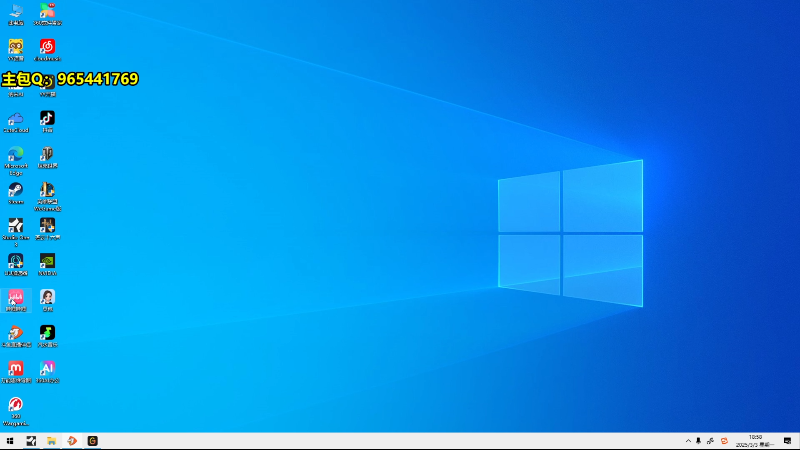The image size is (800, 450).
Task: Select the pink bilibili desktop shortcut
Action: coord(16,300)
